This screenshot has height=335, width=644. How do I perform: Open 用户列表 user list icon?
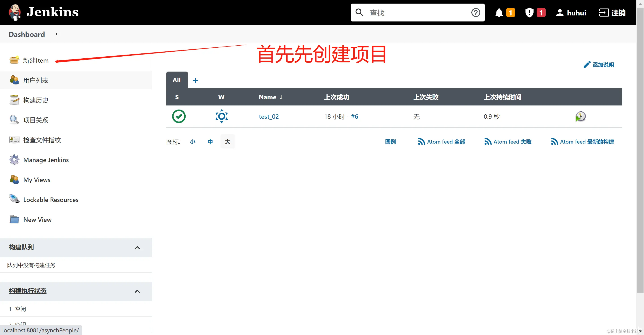tap(14, 80)
